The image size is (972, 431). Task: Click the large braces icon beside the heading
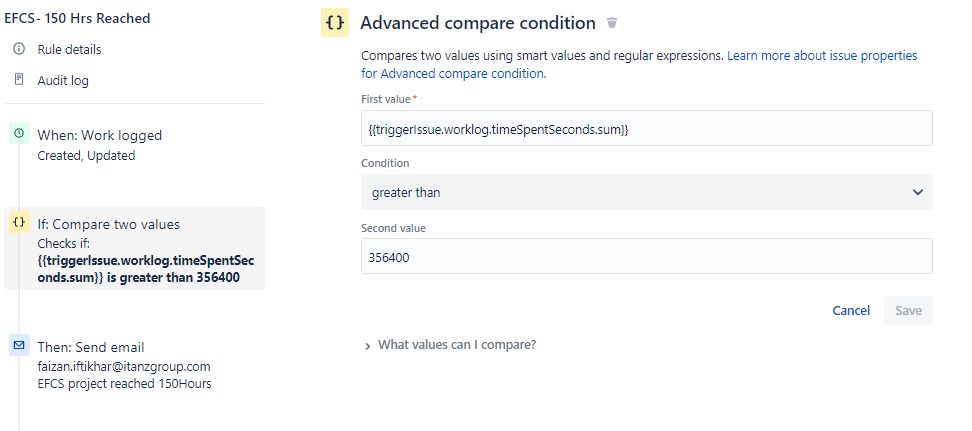[x=335, y=23]
